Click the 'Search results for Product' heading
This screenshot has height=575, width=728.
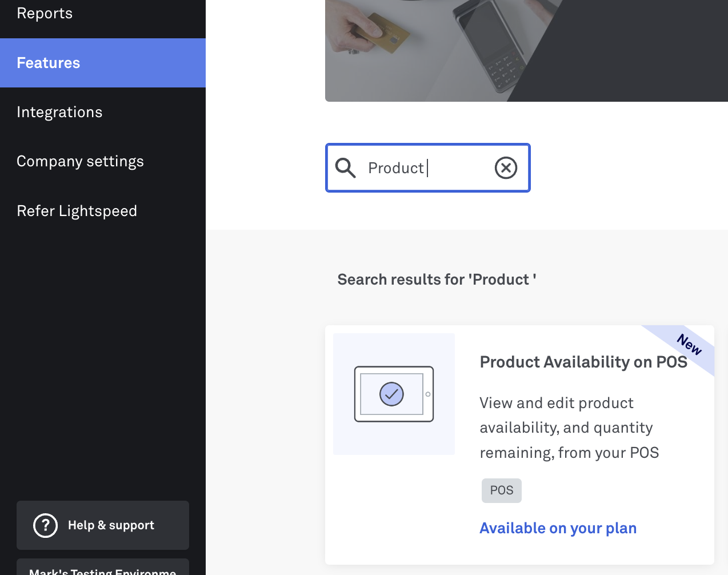(437, 279)
